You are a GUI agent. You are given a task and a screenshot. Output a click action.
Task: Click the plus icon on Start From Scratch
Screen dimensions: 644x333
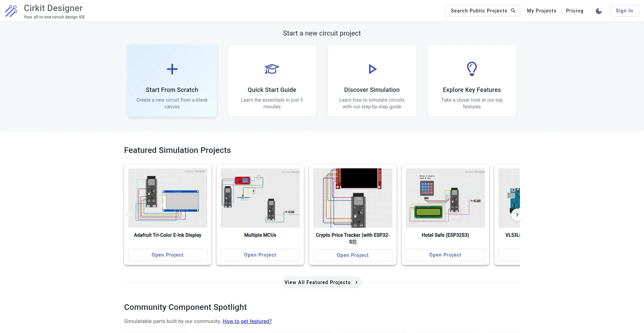tap(172, 69)
